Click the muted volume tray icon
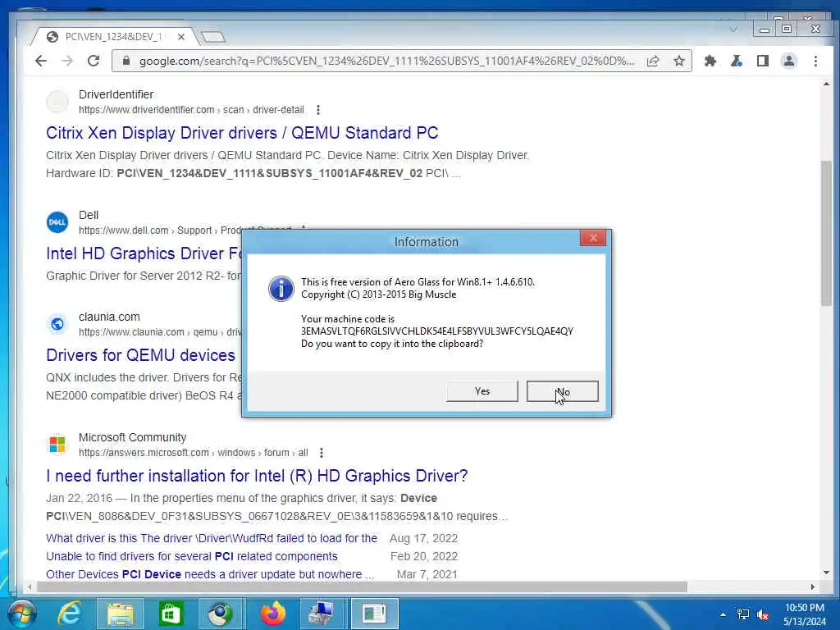Screen dimensions: 840x630 point(764,614)
